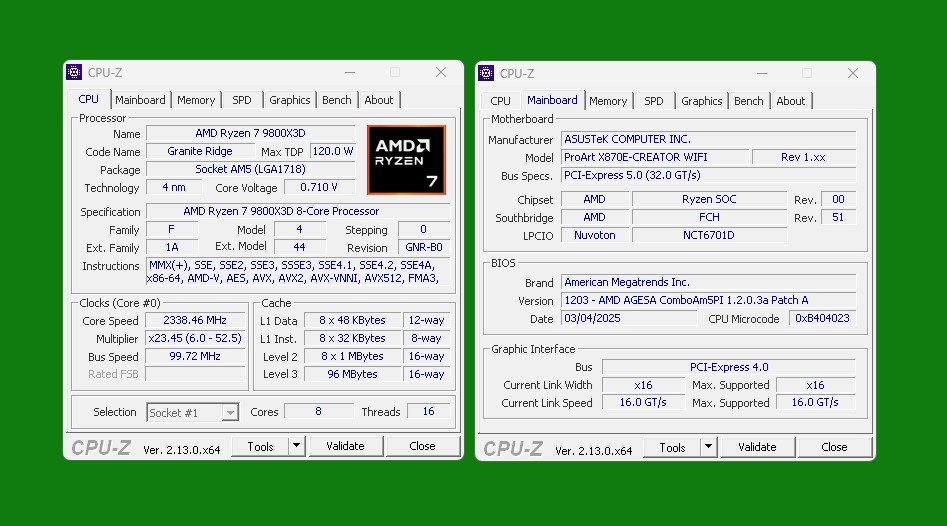
Task: Click the CPU-Z icon in right window title bar
Action: click(486, 73)
